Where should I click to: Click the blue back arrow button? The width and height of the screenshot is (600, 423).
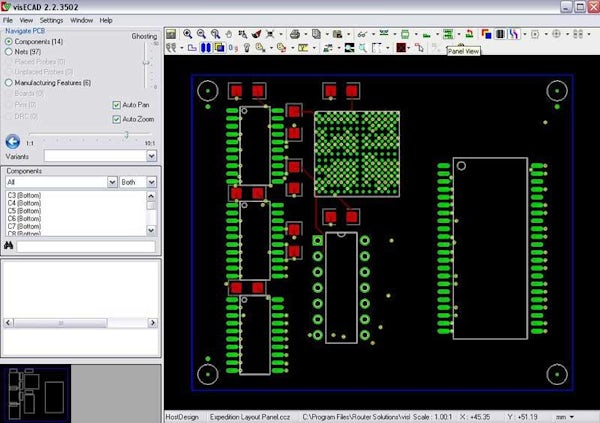tap(13, 142)
